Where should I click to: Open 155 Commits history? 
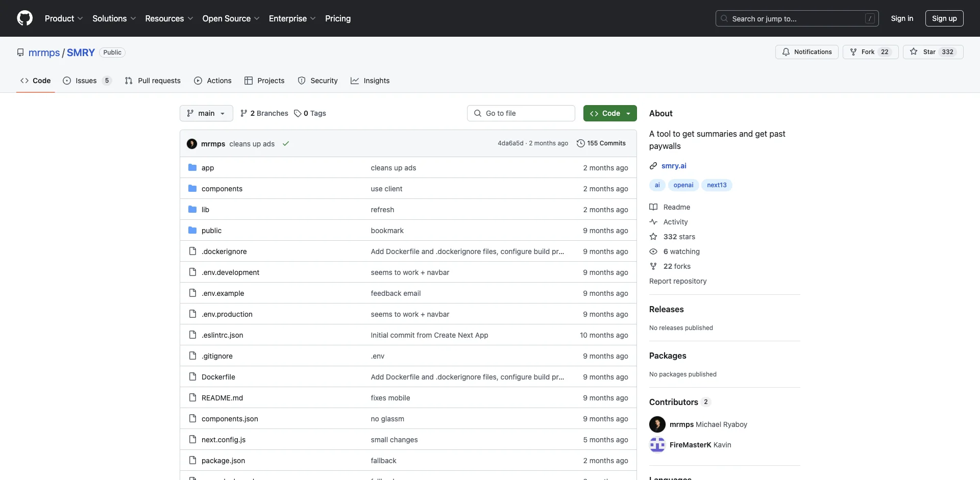tap(601, 143)
